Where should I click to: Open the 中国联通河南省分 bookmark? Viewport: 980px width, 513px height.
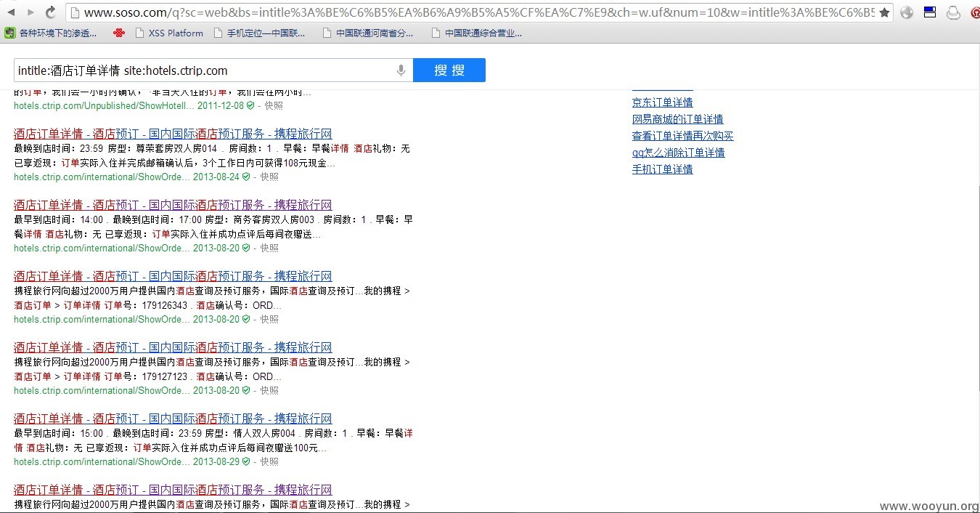pyautogui.click(x=368, y=33)
